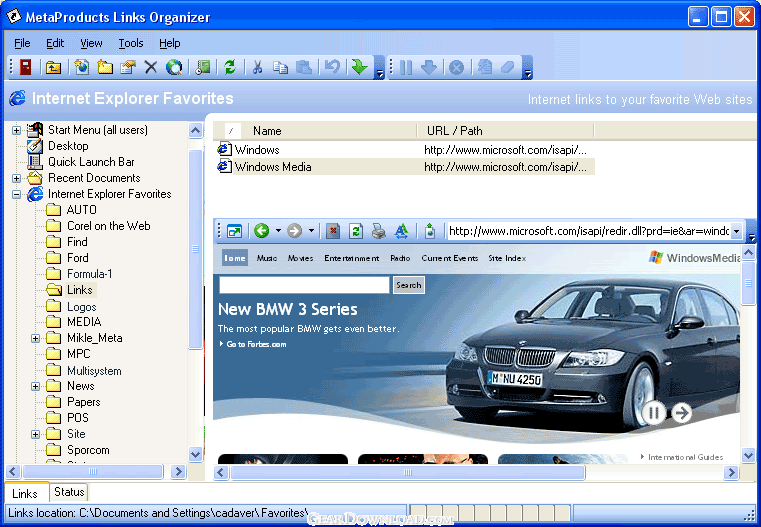Open the back button history dropdown arrow
The height and width of the screenshot is (527, 761).
[x=278, y=231]
